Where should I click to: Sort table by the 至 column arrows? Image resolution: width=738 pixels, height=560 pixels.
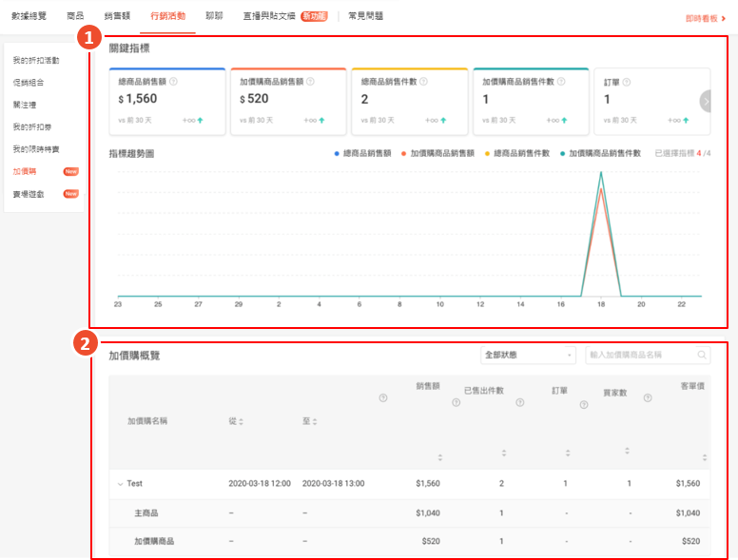[x=314, y=421]
